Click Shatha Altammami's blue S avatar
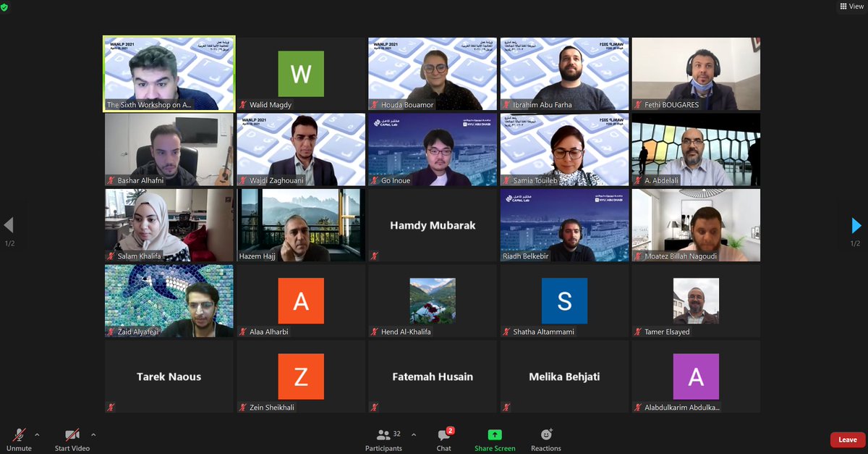Image resolution: width=868 pixels, height=454 pixels. pyautogui.click(x=564, y=300)
